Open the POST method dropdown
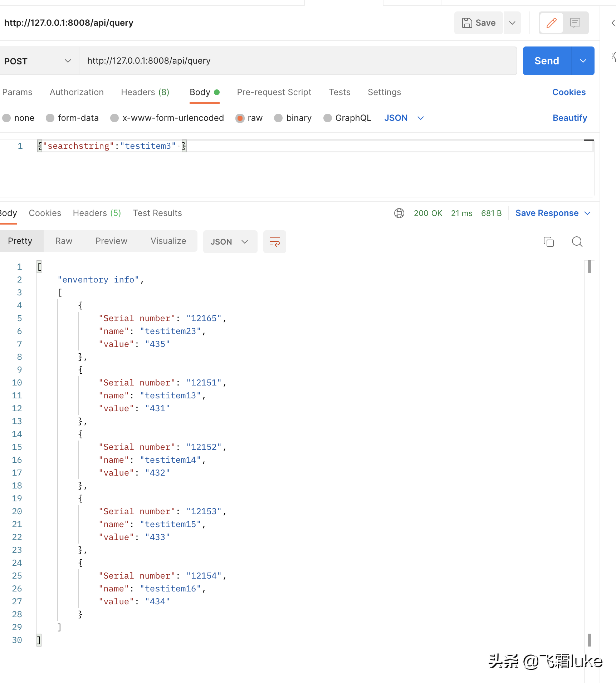The width and height of the screenshot is (616, 683). pyautogui.click(x=38, y=61)
